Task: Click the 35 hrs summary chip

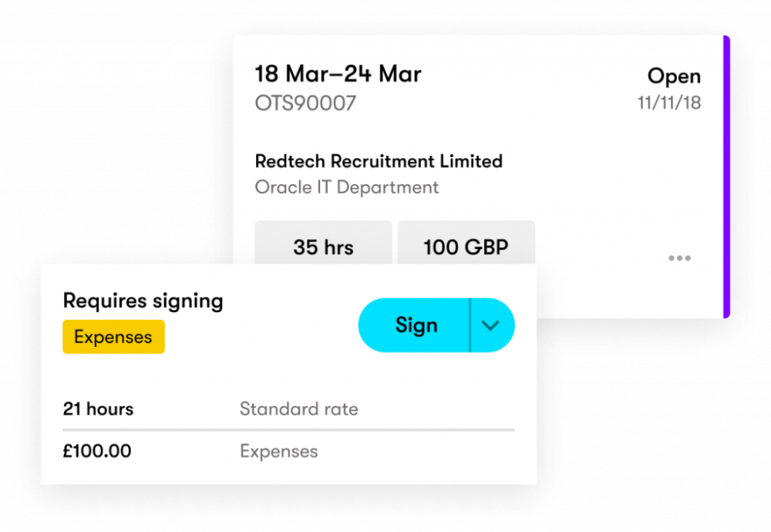Action: [323, 247]
